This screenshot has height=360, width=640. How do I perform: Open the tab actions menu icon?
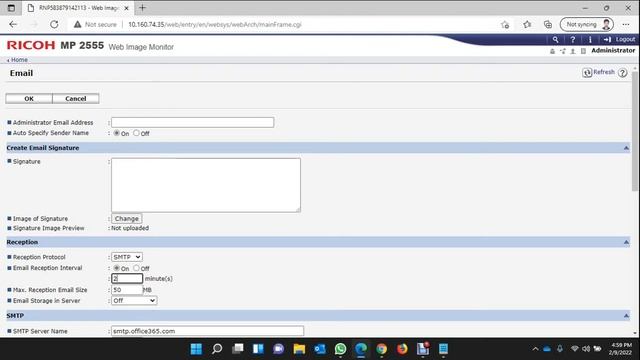click(11, 8)
